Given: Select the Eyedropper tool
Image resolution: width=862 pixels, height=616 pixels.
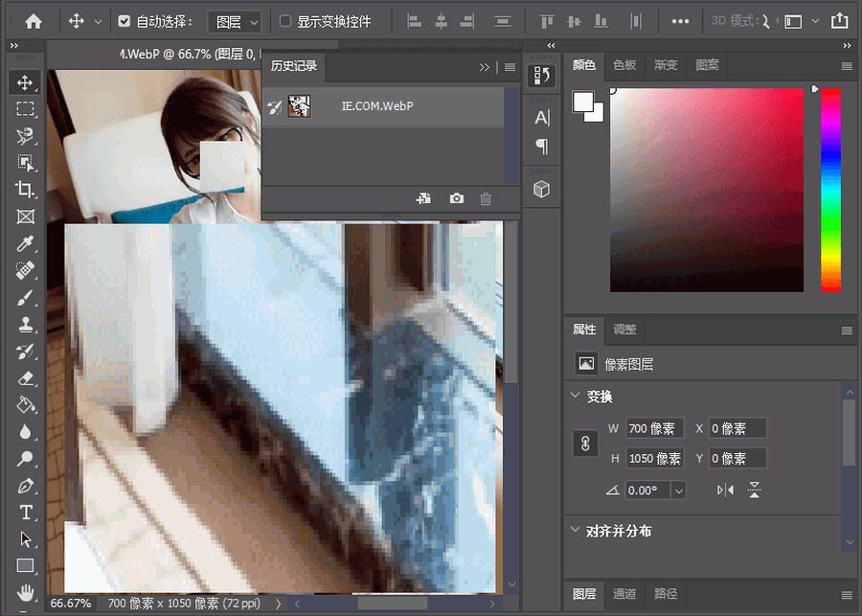Looking at the screenshot, I should 26,243.
